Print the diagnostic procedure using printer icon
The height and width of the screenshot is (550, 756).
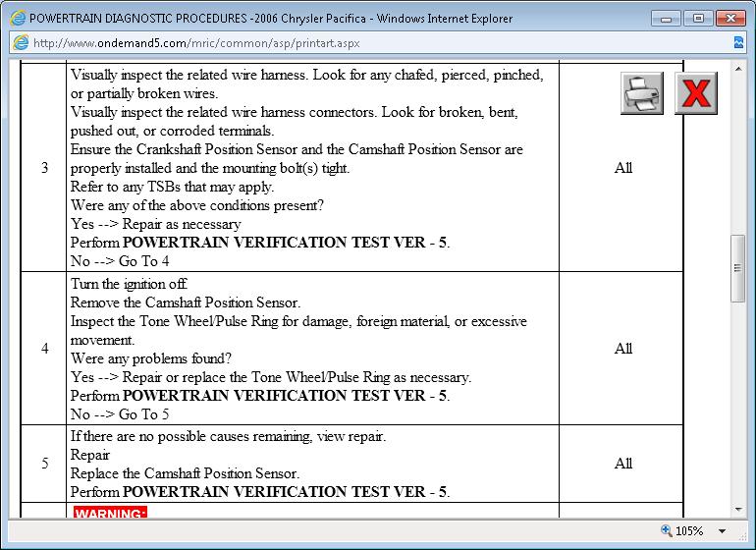point(642,93)
